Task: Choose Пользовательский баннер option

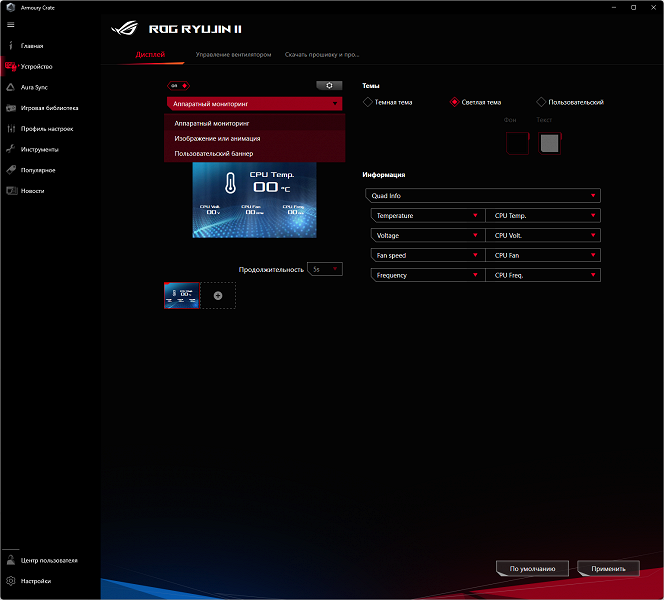Action: pyautogui.click(x=255, y=154)
